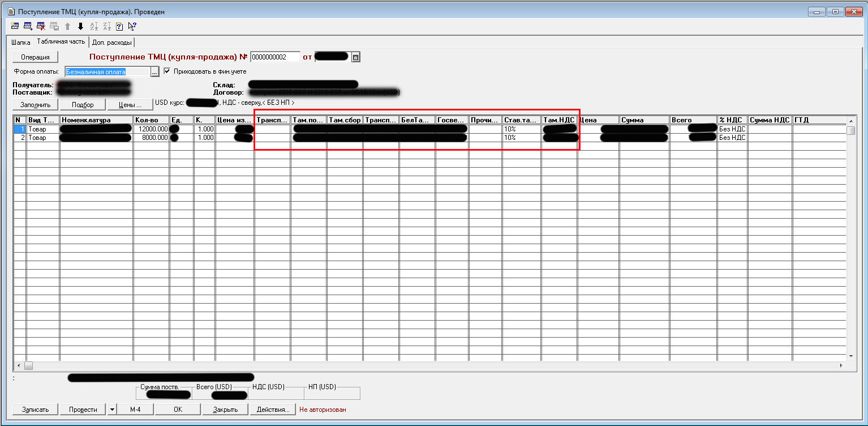This screenshot has width=868, height=426.
Task: Sort rows descending Z-A
Action: [107, 26]
